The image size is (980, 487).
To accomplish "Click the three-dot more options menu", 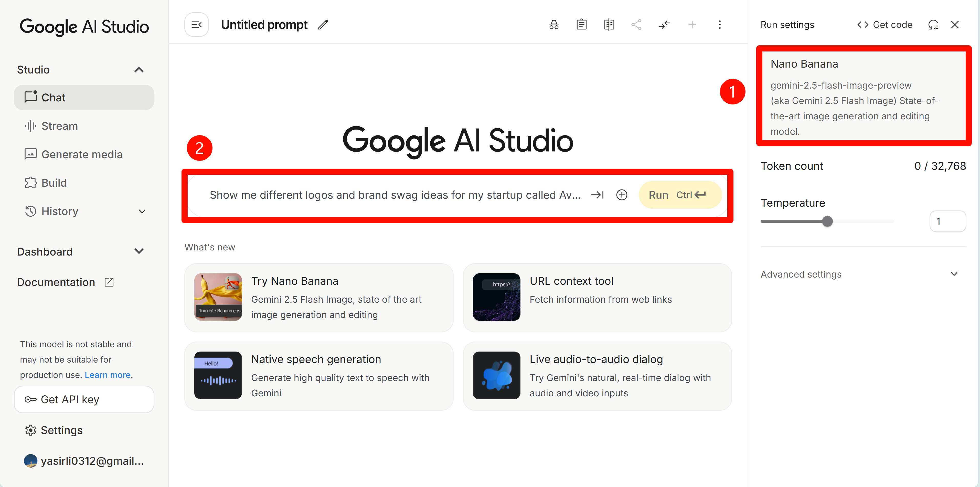I will tap(719, 25).
